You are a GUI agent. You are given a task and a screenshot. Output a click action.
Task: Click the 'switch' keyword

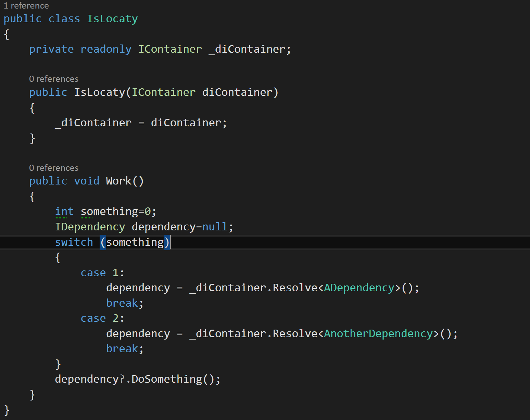click(x=74, y=242)
